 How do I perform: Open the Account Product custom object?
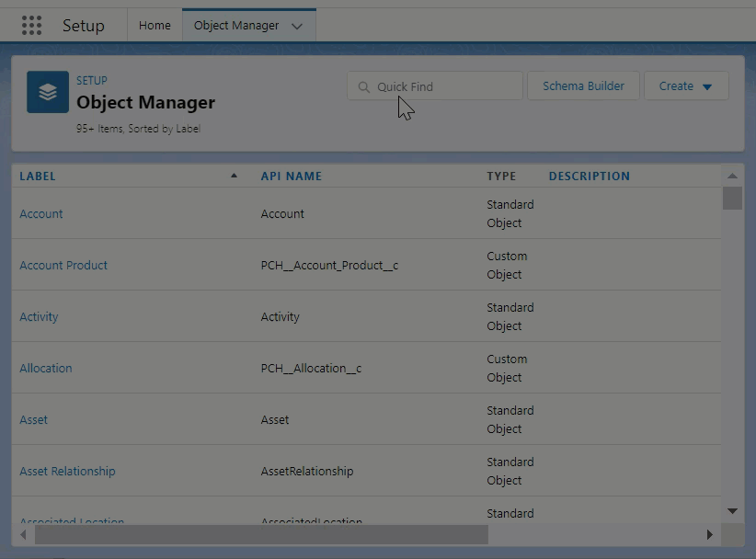[63, 266]
